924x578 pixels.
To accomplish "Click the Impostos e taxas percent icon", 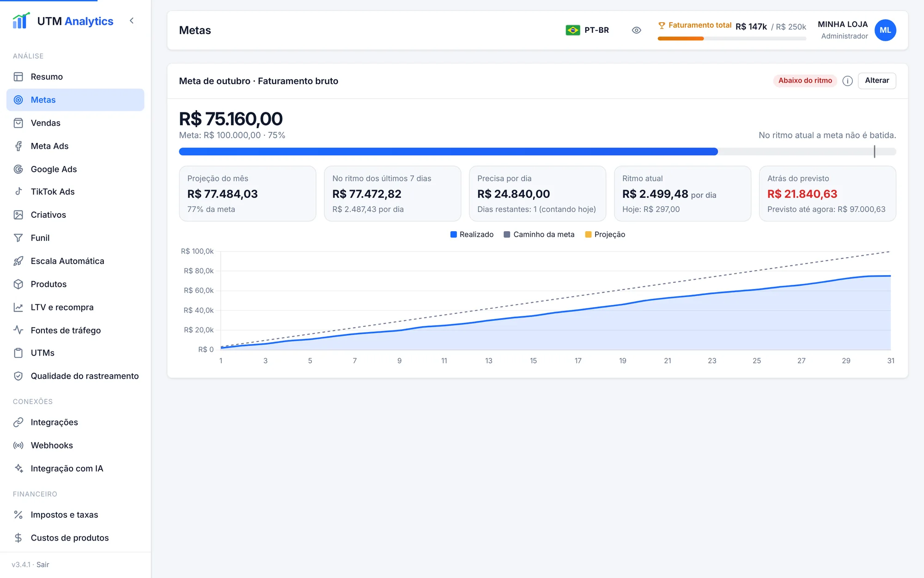I will [x=18, y=515].
